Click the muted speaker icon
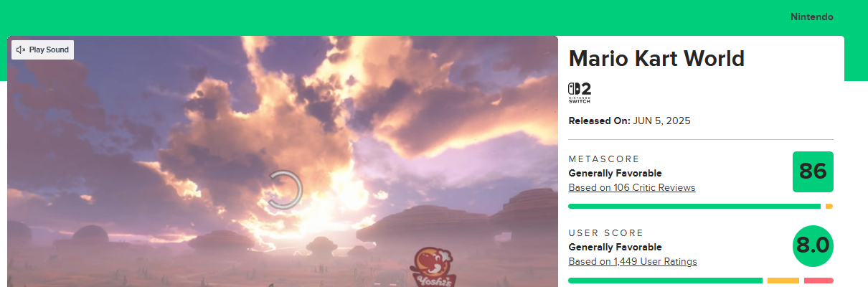868x287 pixels. point(21,50)
